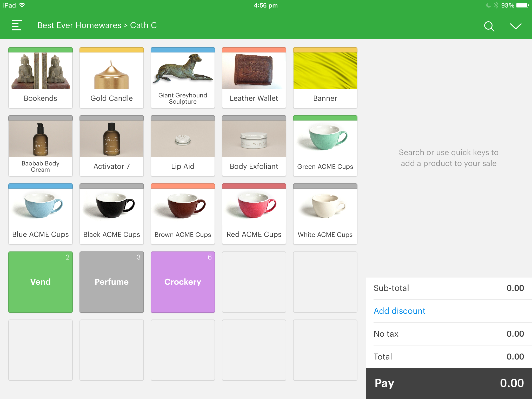Pick the yellow Banner tile
This screenshot has height=399, width=532.
(325, 78)
